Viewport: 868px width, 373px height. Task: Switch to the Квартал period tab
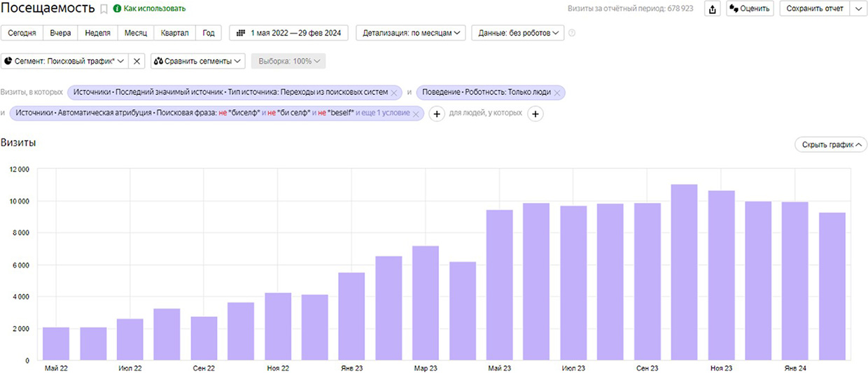(x=174, y=33)
